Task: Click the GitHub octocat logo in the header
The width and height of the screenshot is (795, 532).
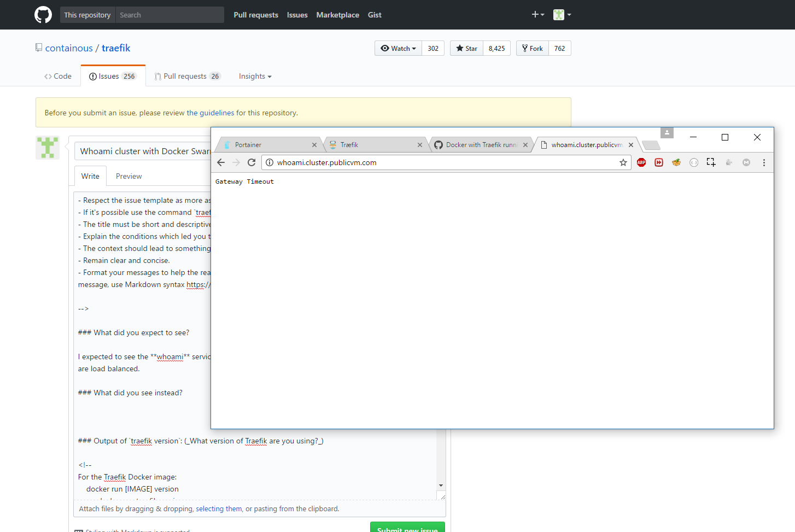Action: click(43, 15)
